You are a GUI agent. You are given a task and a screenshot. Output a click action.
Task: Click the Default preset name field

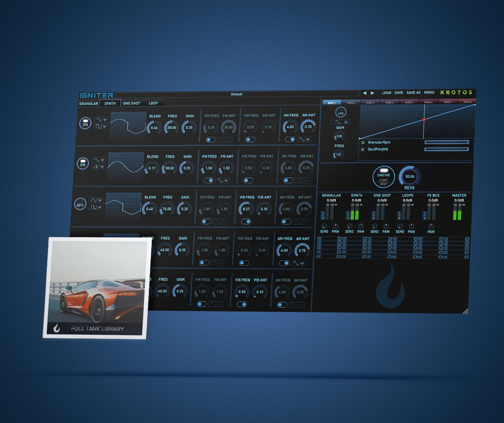238,94
